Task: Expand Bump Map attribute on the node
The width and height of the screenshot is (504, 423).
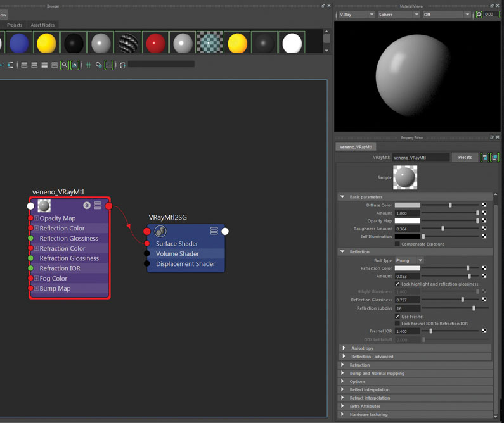Action: point(36,288)
